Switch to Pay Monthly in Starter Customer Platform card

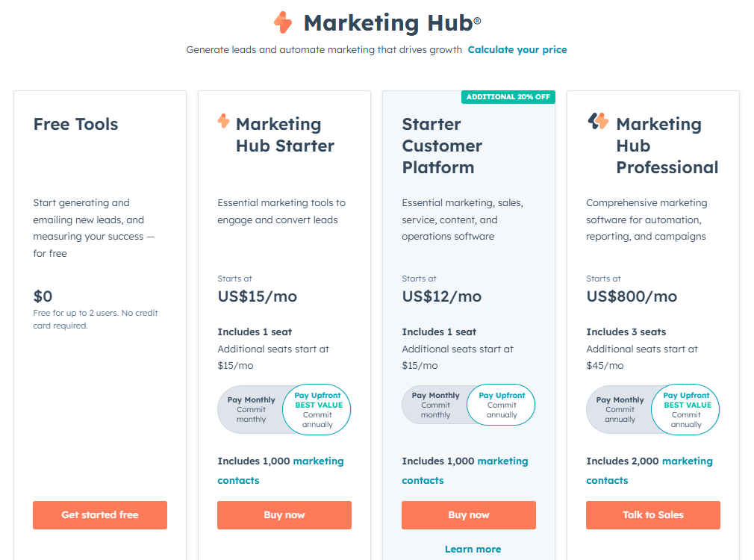coord(437,405)
